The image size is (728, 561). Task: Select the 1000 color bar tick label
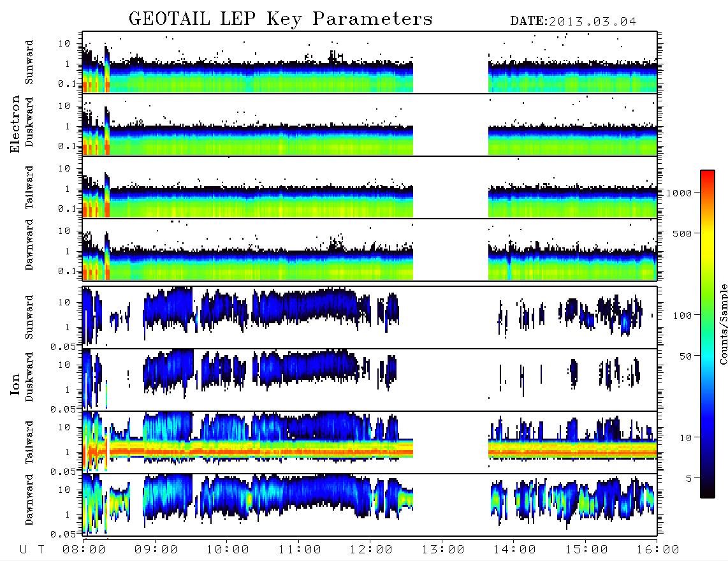coord(680,193)
